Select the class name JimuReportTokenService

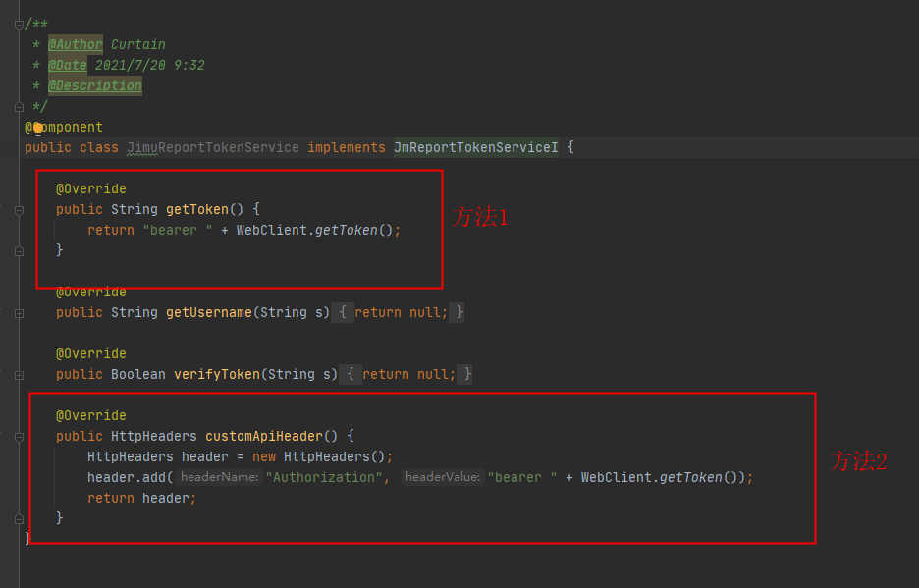(x=212, y=147)
